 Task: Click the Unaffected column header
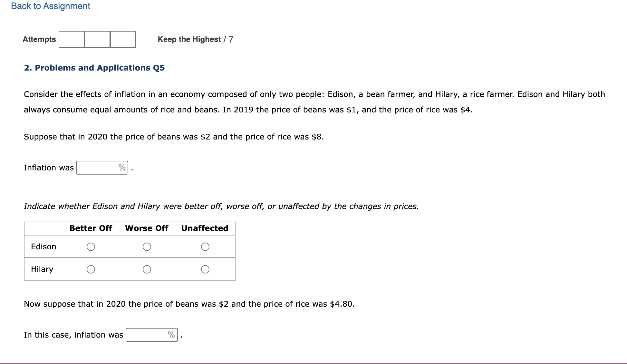click(x=205, y=228)
